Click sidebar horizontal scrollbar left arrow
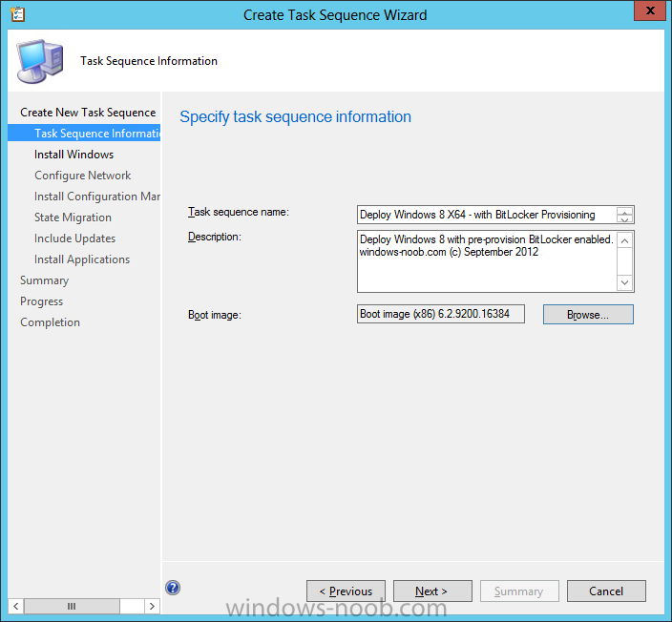This screenshot has height=622, width=672. 16,606
